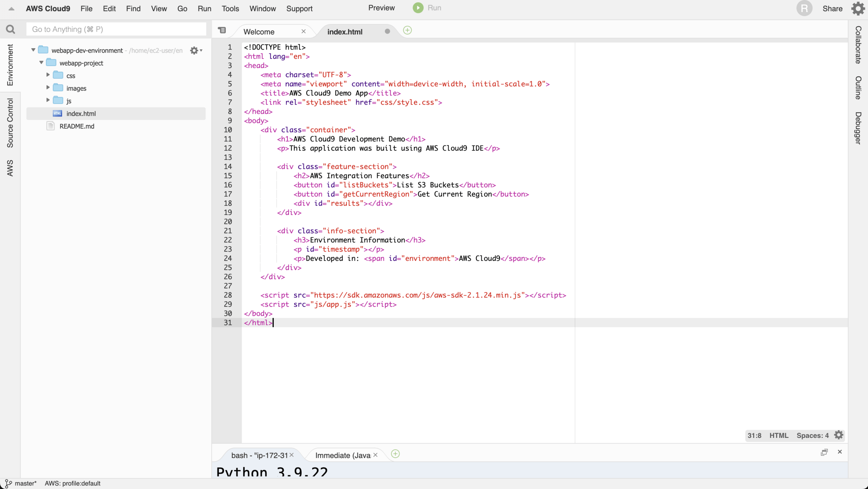Screen dimensions: 868x489
Task: Click the git branch icon for master
Action: tap(8, 483)
